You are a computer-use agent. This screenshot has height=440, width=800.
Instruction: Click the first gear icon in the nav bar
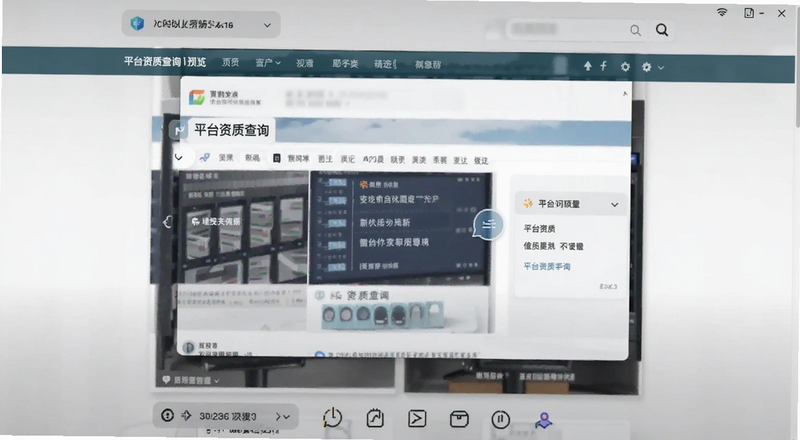[x=625, y=66]
